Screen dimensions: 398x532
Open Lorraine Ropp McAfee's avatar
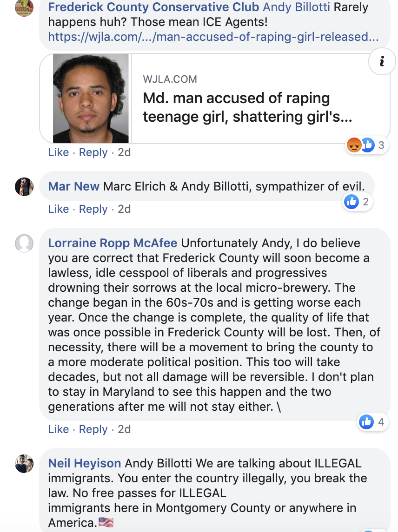pos(24,243)
